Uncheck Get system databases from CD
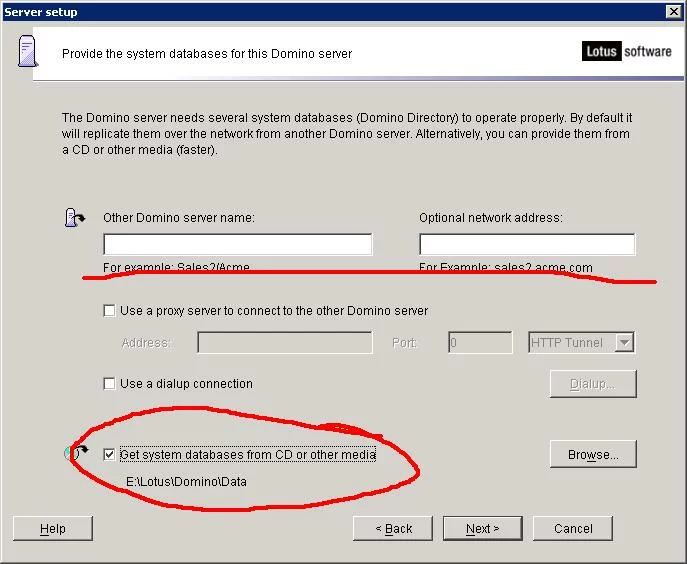Viewport: 687px width, 564px height. [x=110, y=455]
